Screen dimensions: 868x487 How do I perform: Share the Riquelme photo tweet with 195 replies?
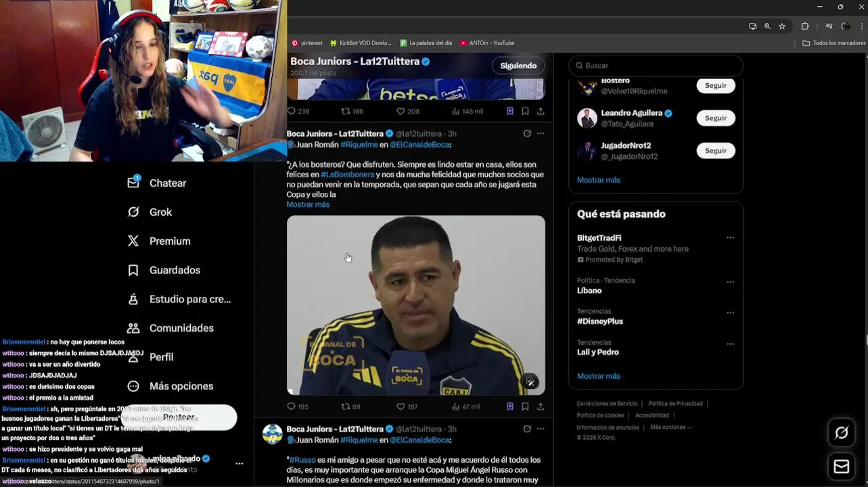coord(541,407)
